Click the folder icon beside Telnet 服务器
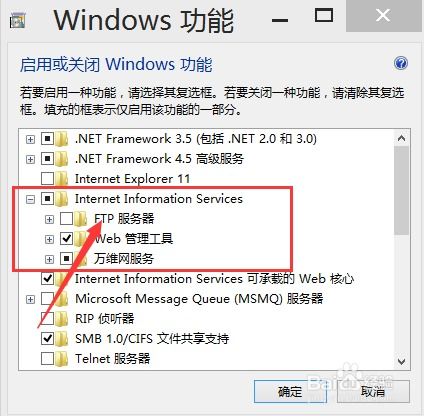Viewport: 424px width, 416px height. (x=62, y=359)
